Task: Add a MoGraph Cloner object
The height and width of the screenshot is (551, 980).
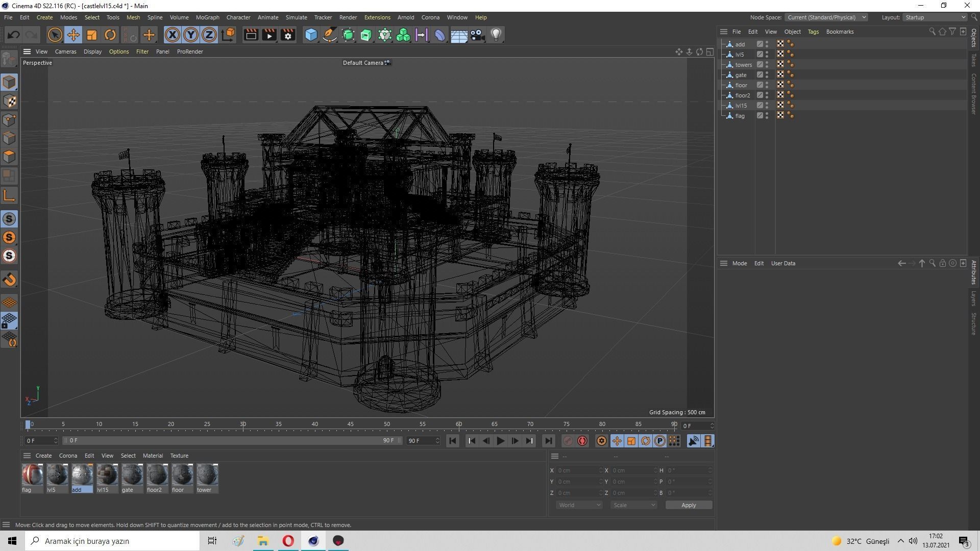Action: (x=403, y=35)
